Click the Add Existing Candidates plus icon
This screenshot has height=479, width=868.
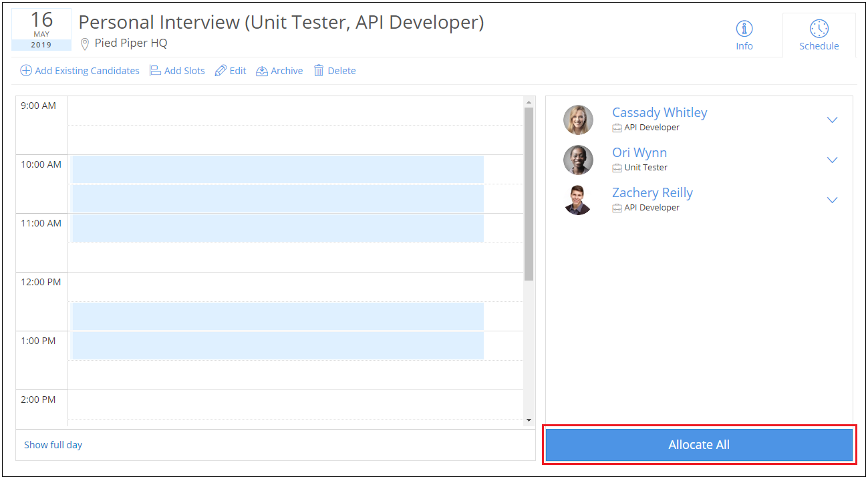[26, 71]
